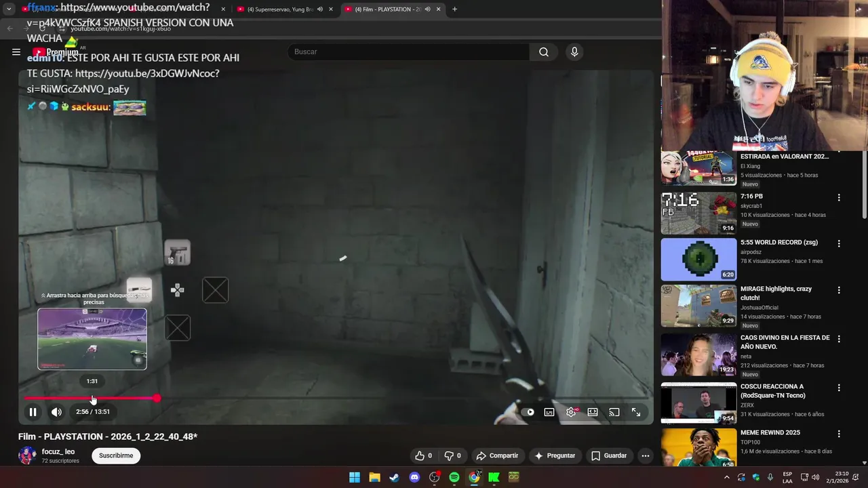Open system volume speaker icon
Viewport: 868px width, 488px height.
815,477
